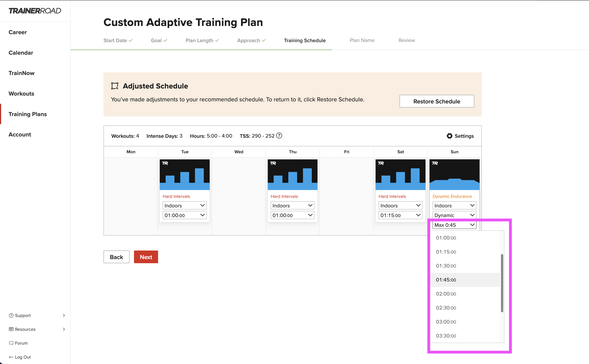Click the Wed column header
Image resolution: width=589 pixels, height=364 pixels.
(x=239, y=152)
